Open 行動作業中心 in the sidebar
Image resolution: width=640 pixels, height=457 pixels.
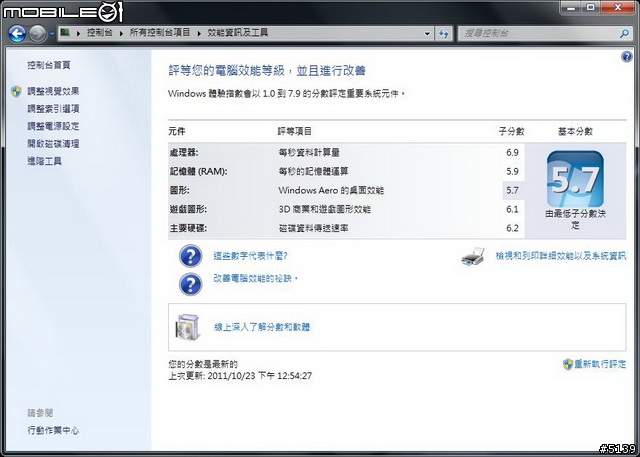coord(53,430)
